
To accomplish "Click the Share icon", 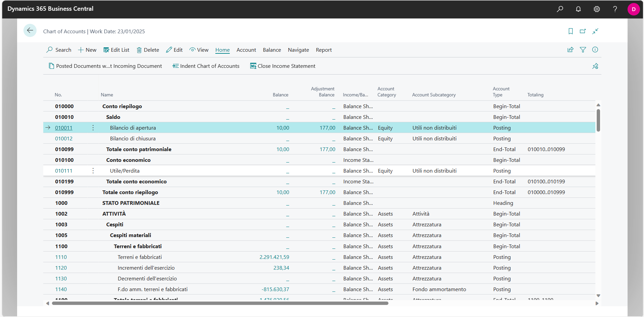I will tap(570, 50).
